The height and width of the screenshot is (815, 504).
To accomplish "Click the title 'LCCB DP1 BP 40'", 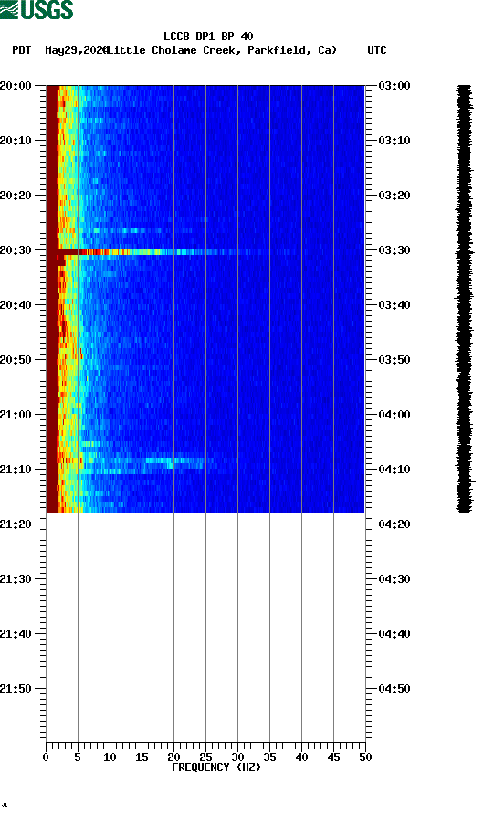I will (208, 37).
